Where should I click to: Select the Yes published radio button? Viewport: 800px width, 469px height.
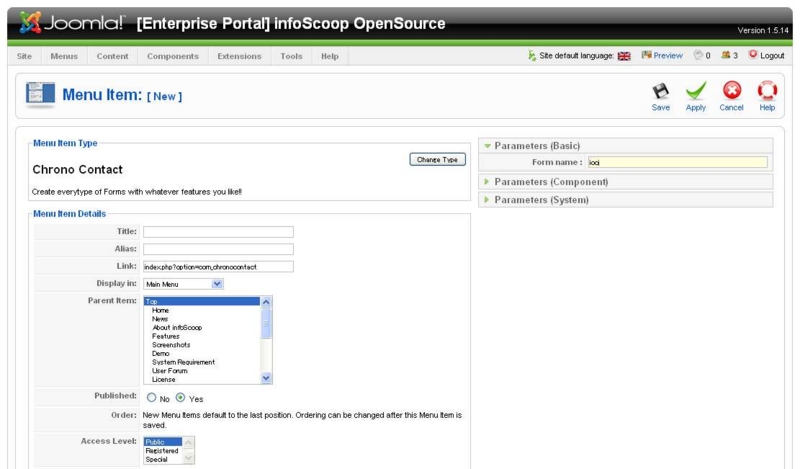(x=180, y=398)
